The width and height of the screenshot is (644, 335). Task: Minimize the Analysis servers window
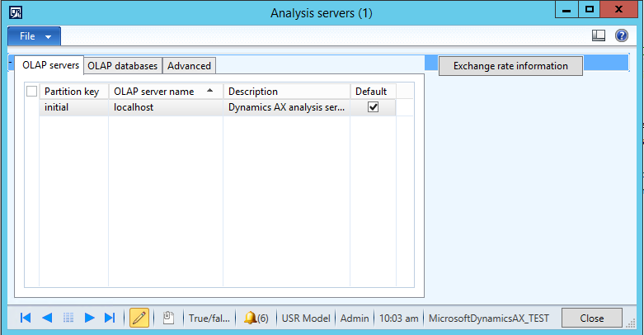coord(566,9)
